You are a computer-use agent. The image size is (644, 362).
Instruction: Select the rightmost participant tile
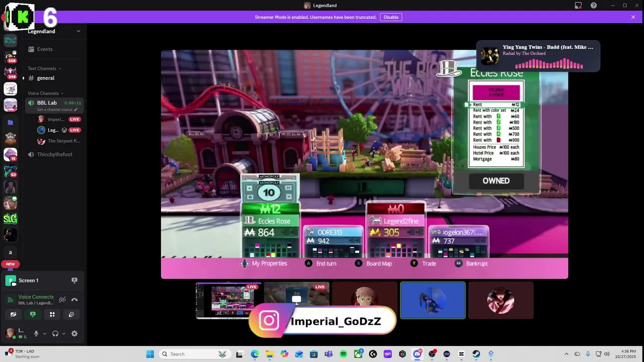[501, 300]
